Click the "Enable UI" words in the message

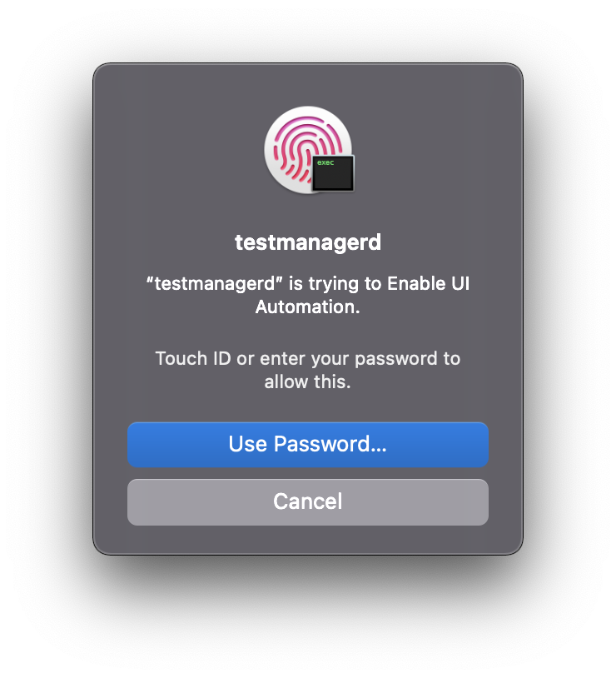429,284
